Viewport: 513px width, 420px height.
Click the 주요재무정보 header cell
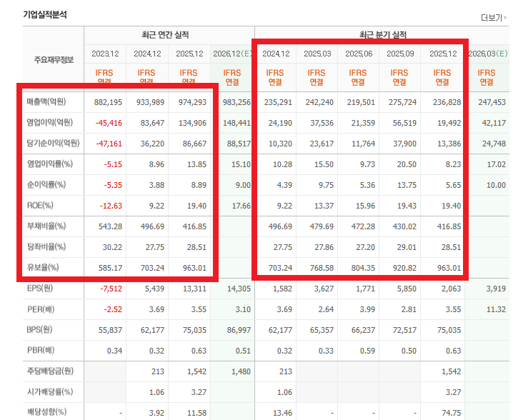coord(54,59)
